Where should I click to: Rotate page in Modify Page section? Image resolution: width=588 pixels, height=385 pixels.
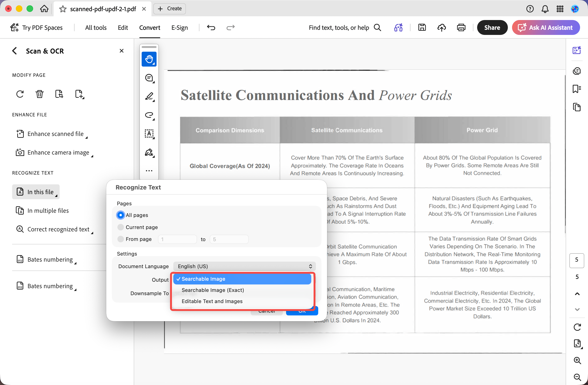20,94
